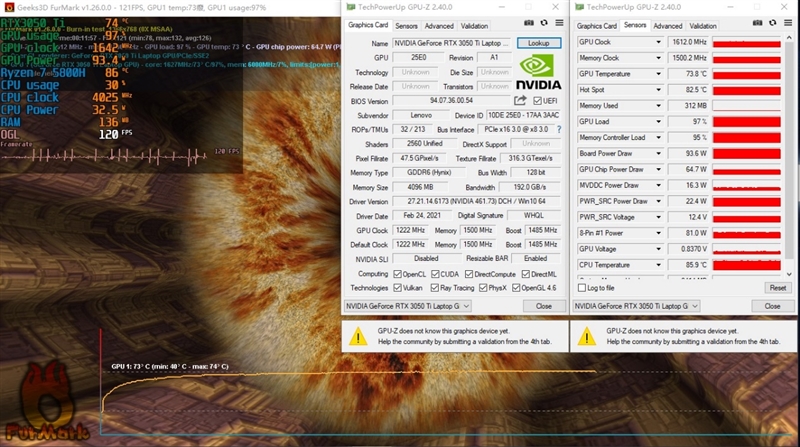Open Memory Used sensor dropdown arrow
The width and height of the screenshot is (800, 447).
658,106
